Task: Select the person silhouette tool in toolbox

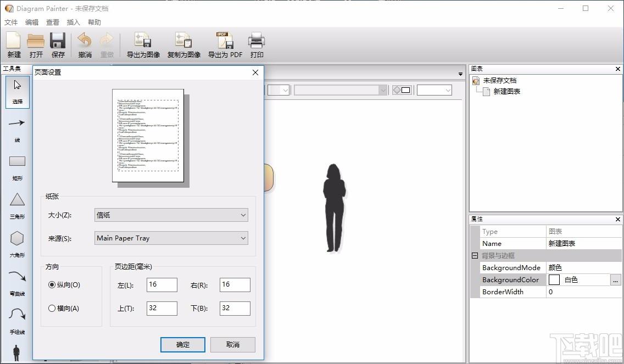Action: (x=16, y=353)
